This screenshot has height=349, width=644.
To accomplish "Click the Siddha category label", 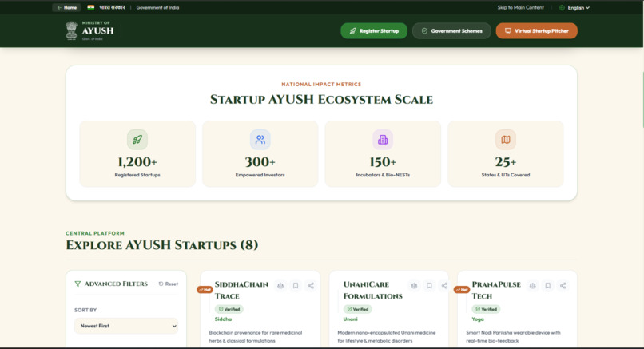I will click(223, 319).
